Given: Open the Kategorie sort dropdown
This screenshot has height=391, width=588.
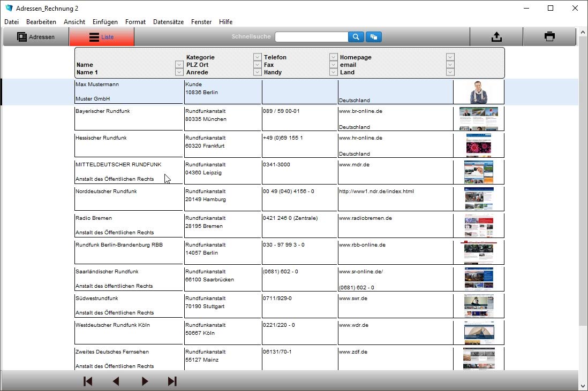Looking at the screenshot, I should [x=257, y=57].
